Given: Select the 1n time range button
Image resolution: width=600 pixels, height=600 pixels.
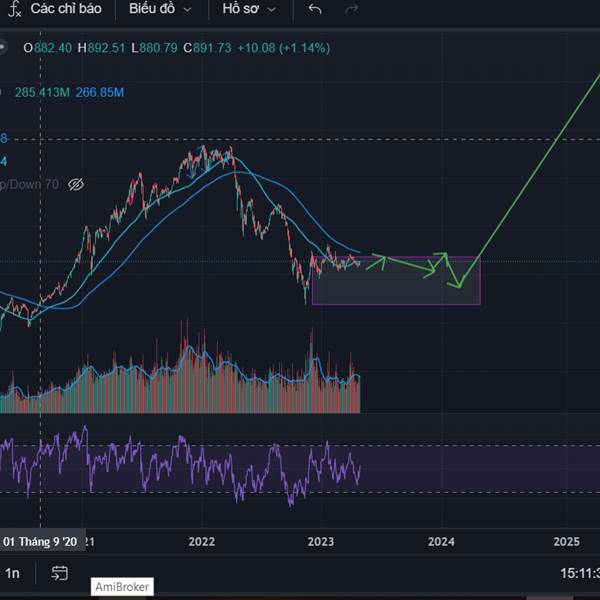Looking at the screenshot, I should coord(12,573).
